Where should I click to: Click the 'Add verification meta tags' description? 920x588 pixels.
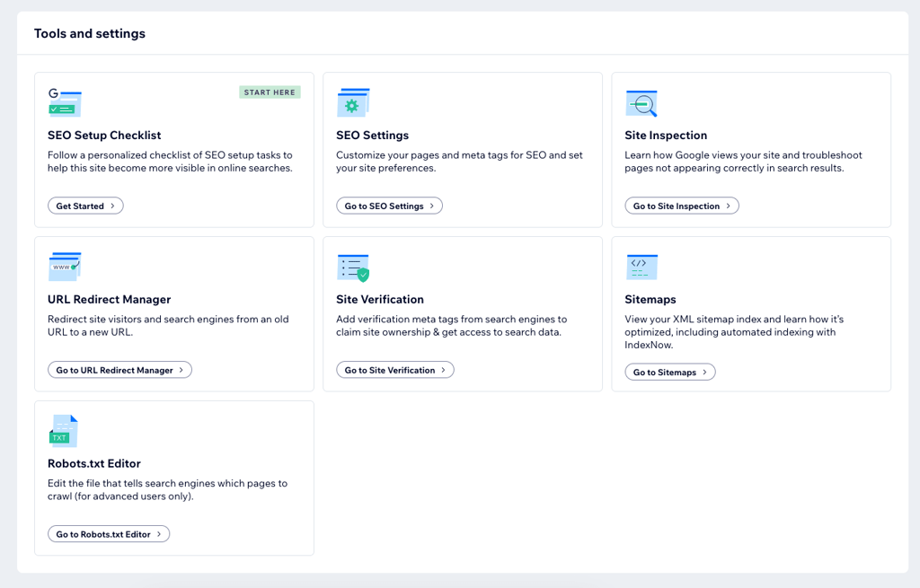click(x=452, y=326)
